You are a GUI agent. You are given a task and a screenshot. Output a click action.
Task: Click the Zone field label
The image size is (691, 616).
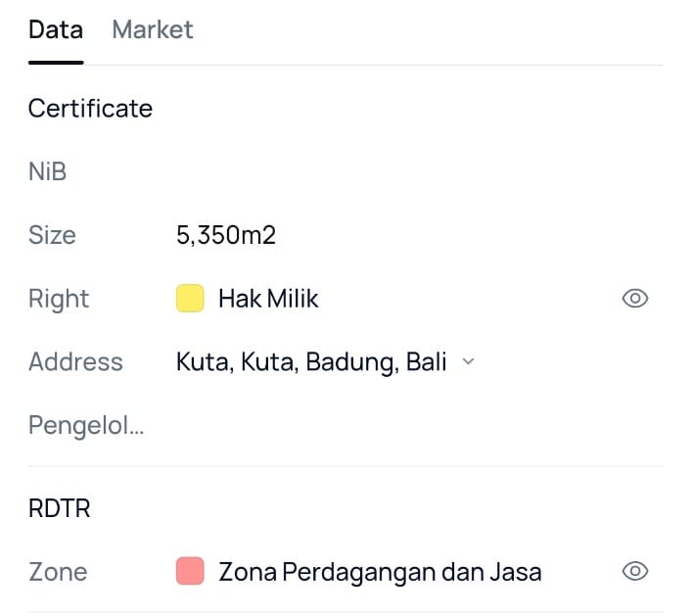[58, 571]
